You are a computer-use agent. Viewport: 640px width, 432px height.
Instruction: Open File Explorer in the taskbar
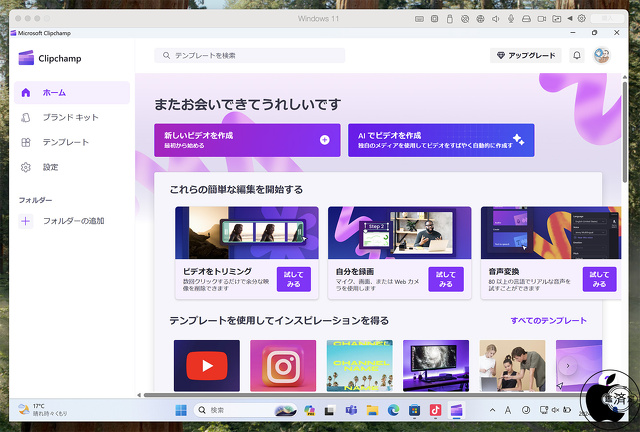point(372,410)
